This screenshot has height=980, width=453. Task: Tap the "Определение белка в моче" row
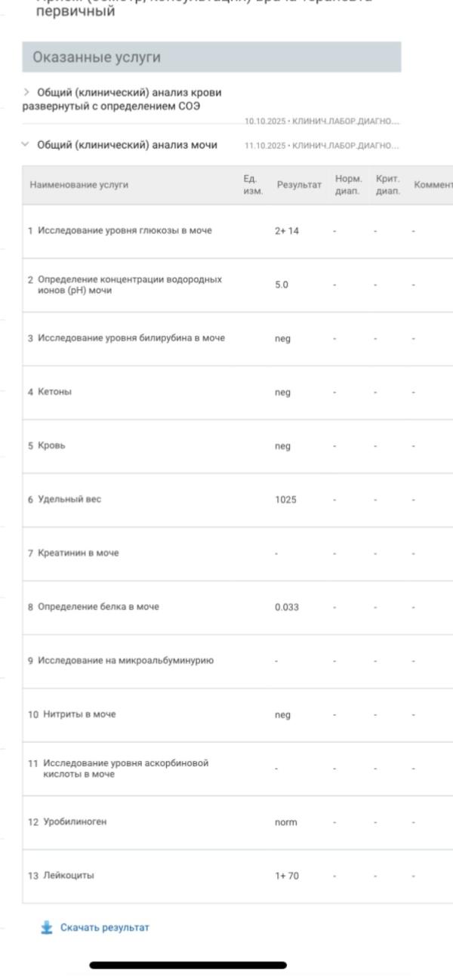[x=98, y=607]
